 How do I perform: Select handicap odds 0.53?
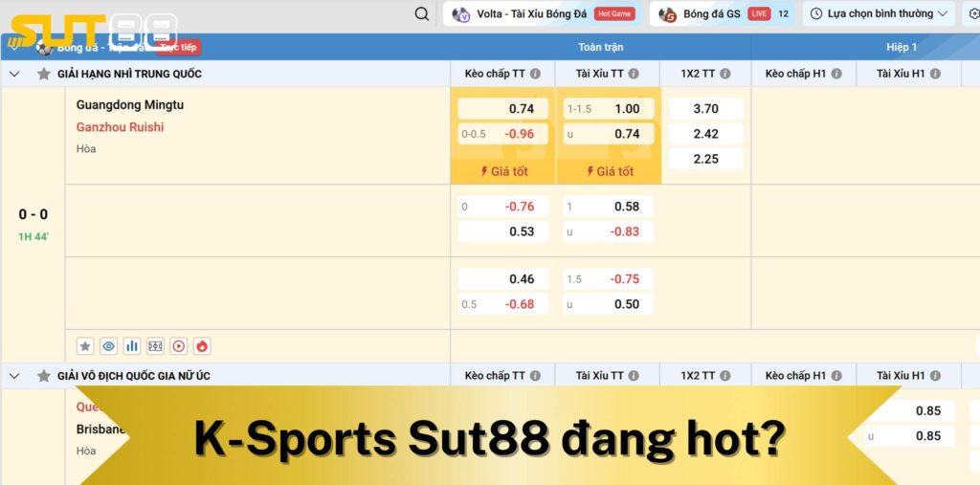[x=503, y=231]
